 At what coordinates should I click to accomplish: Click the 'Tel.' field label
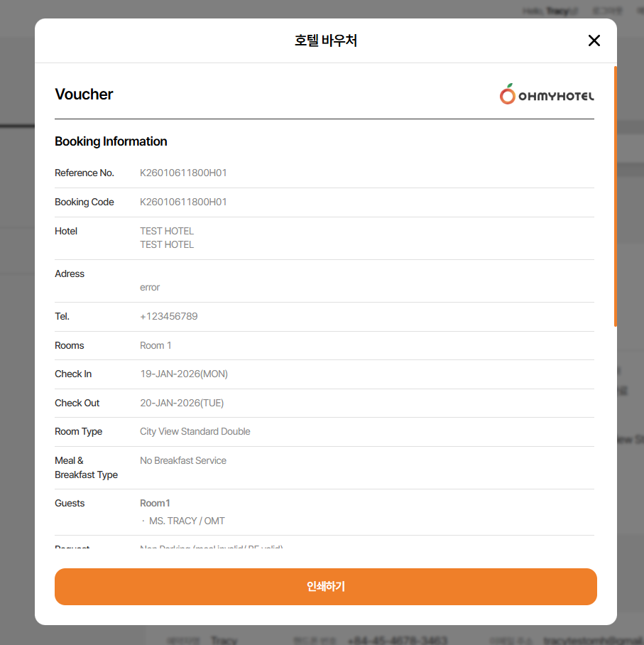[62, 316]
